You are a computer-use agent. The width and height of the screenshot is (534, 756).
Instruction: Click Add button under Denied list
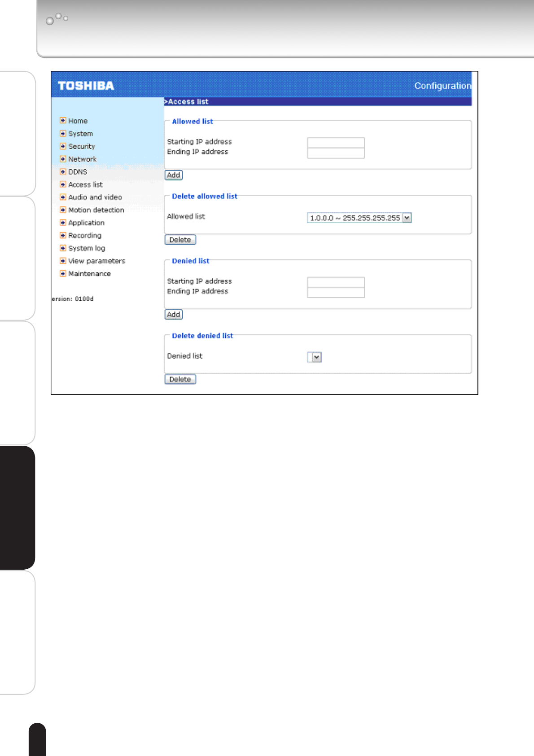tap(174, 315)
